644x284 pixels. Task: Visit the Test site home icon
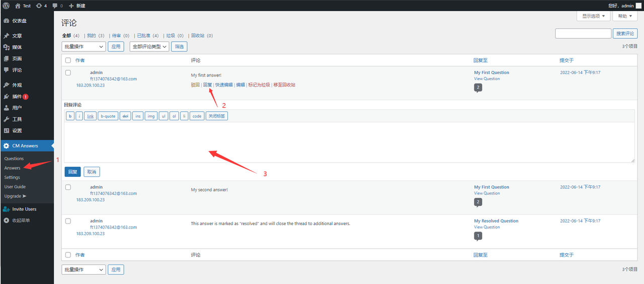point(18,6)
